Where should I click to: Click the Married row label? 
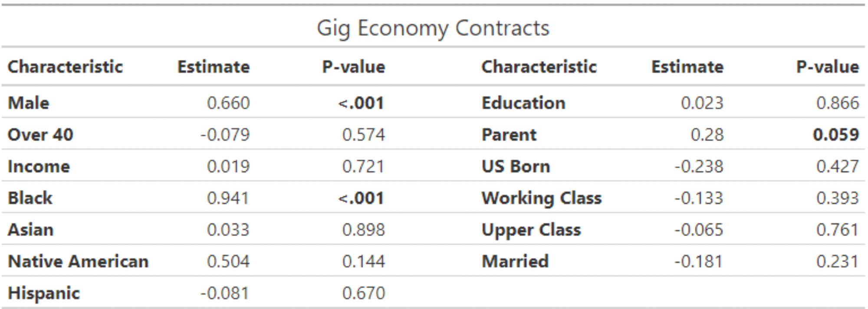[x=515, y=261]
